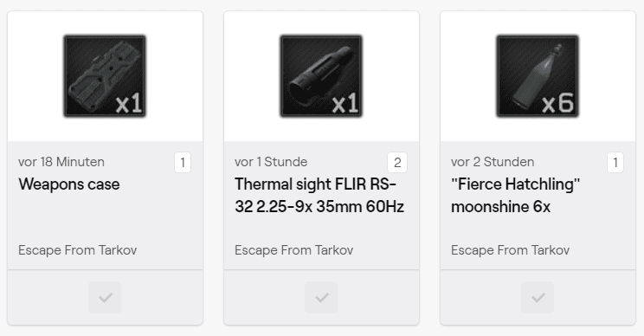Click Escape From Tarkov under Weapons case
Viewport: 644px width, 336px height.
coord(78,250)
